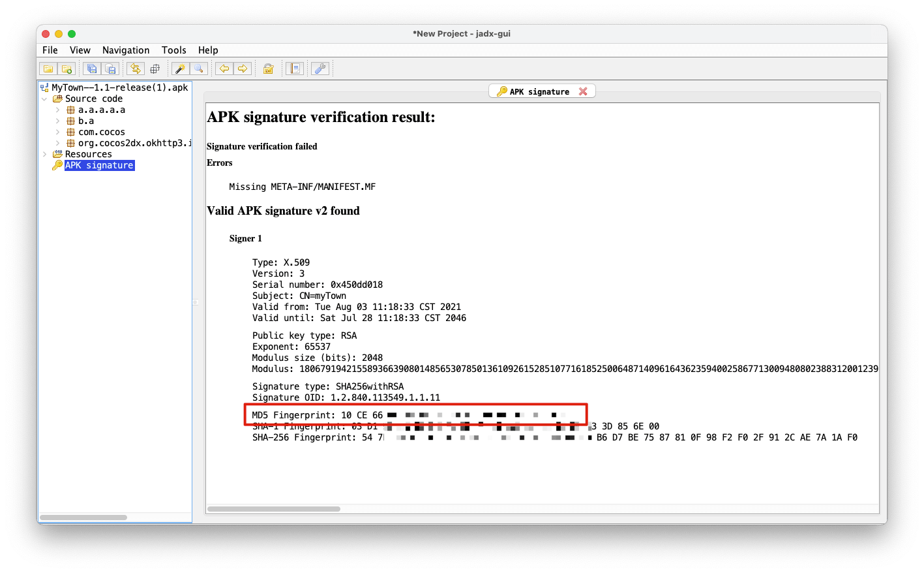Select the APK signature tree item
Image resolution: width=924 pixels, height=573 pixels.
click(x=100, y=165)
